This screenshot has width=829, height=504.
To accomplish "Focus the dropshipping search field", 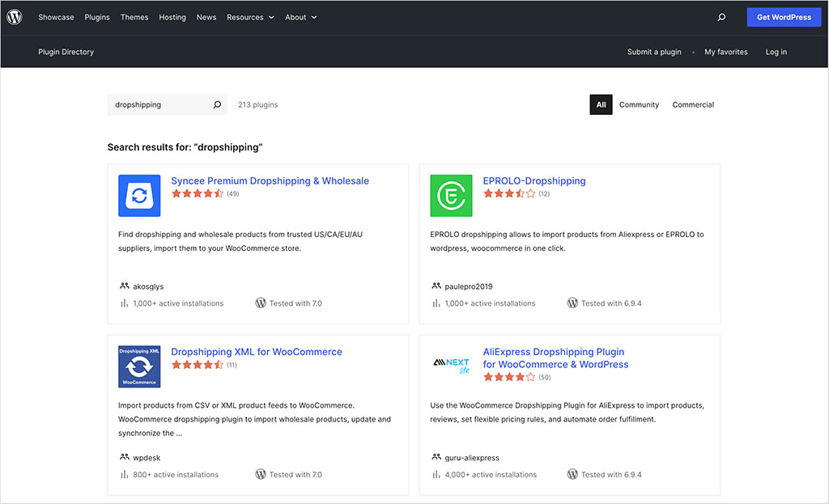I will point(168,104).
